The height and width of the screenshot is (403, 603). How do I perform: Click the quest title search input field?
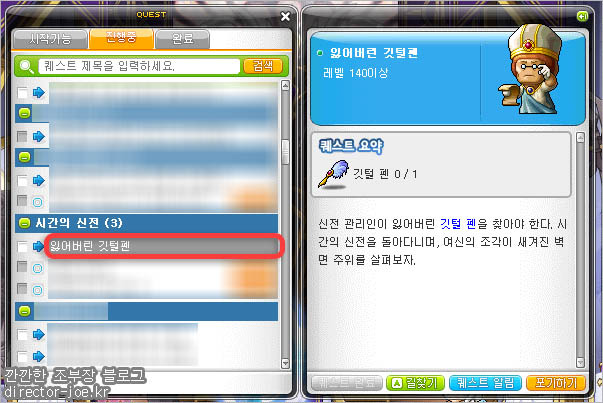(139, 66)
